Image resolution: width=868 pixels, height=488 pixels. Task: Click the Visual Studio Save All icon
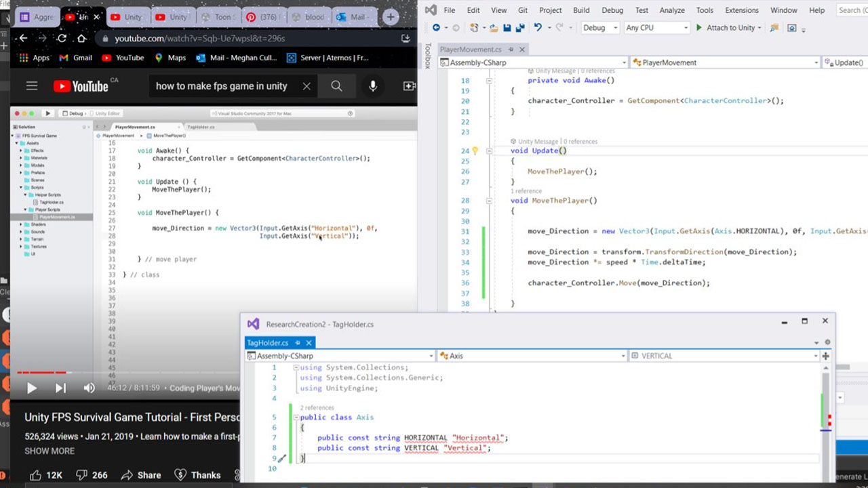[519, 28]
